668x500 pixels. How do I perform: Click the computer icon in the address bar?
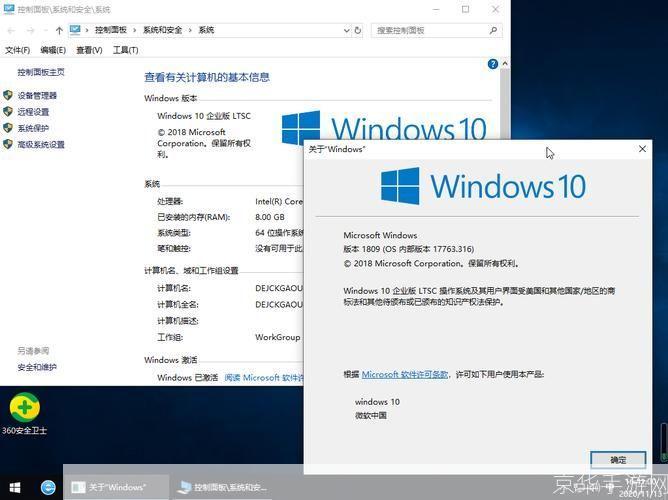pos(75,30)
